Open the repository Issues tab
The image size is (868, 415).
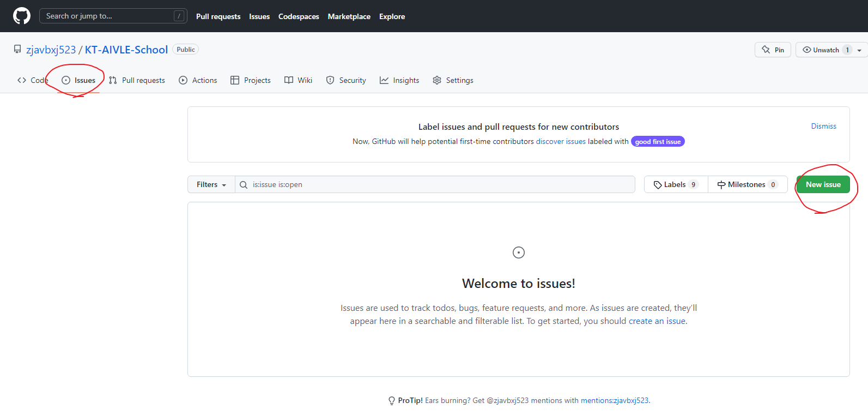point(78,80)
